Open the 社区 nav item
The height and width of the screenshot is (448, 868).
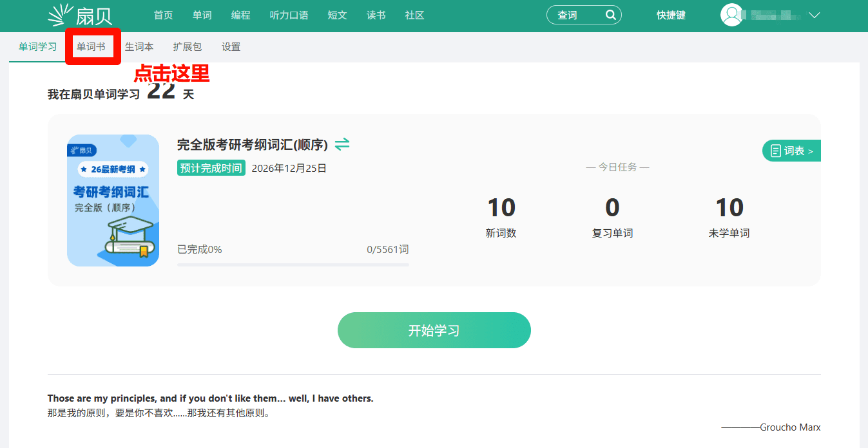click(415, 15)
